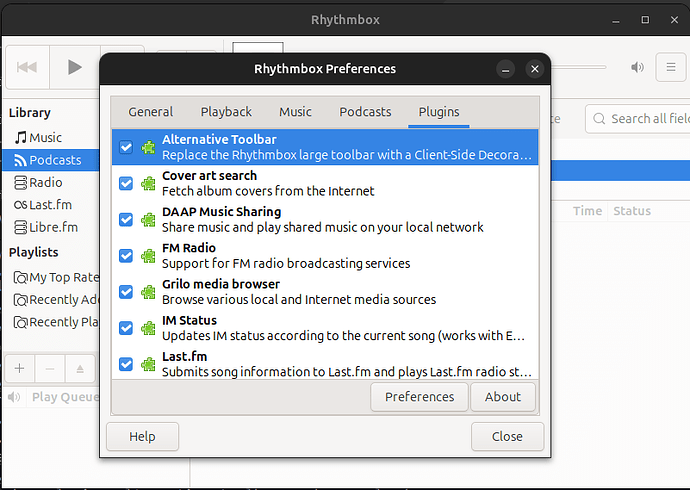Select Radio in the Library sidebar

point(45,183)
